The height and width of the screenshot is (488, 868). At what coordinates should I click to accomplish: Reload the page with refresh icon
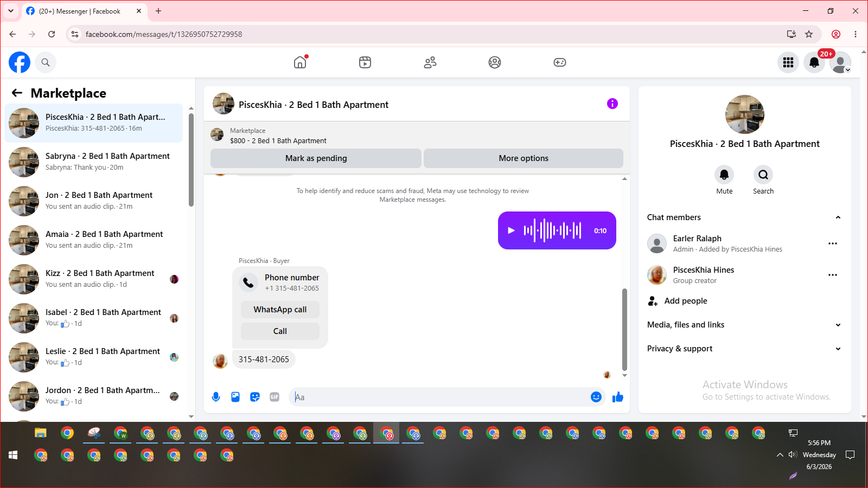click(52, 34)
